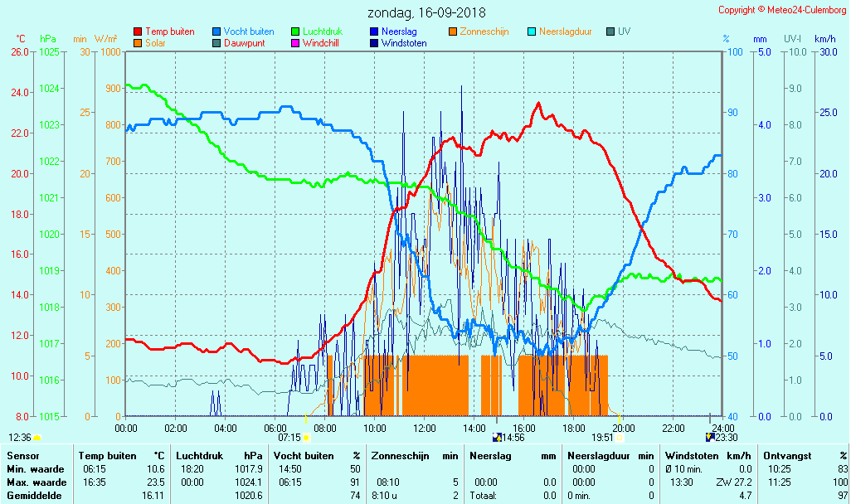Click the moonrise icon beside 14:56
Image resolution: width=851 pixels, height=504 pixels.
coord(497,437)
